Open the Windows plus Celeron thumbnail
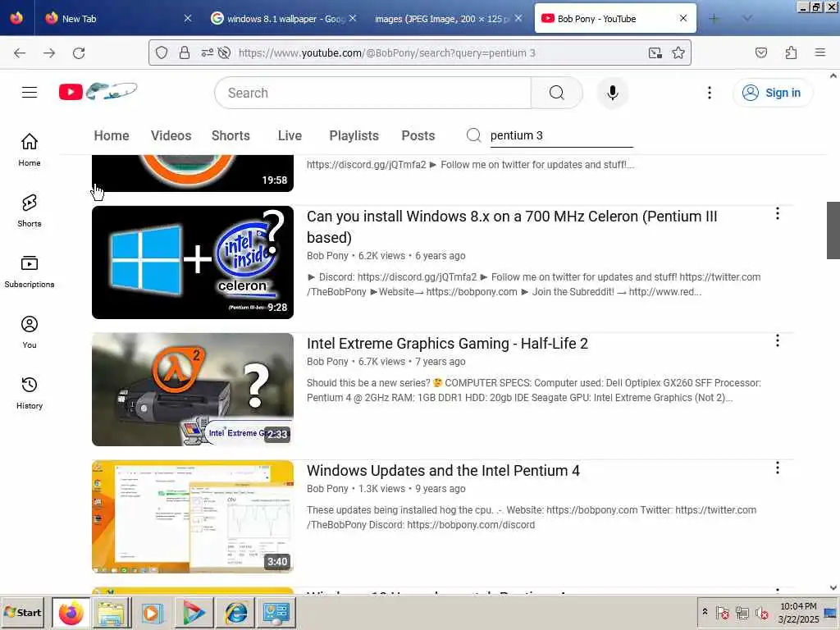The height and width of the screenshot is (630, 840). point(193,262)
